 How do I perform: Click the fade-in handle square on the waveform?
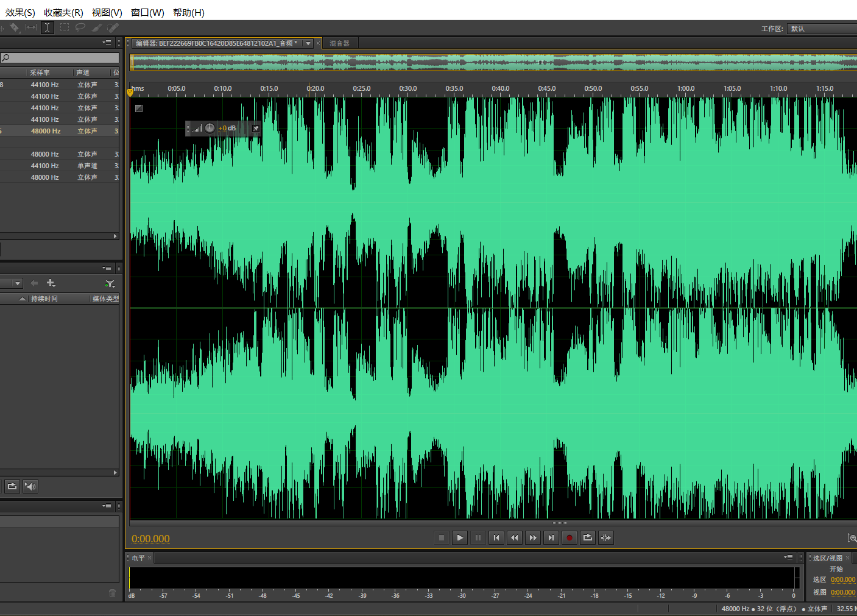139,108
